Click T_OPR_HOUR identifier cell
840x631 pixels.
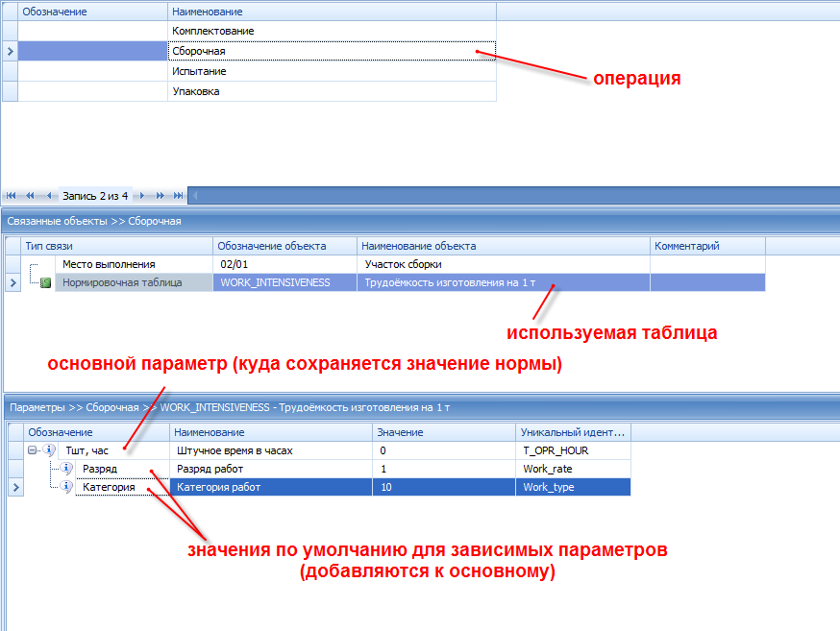pos(573,450)
